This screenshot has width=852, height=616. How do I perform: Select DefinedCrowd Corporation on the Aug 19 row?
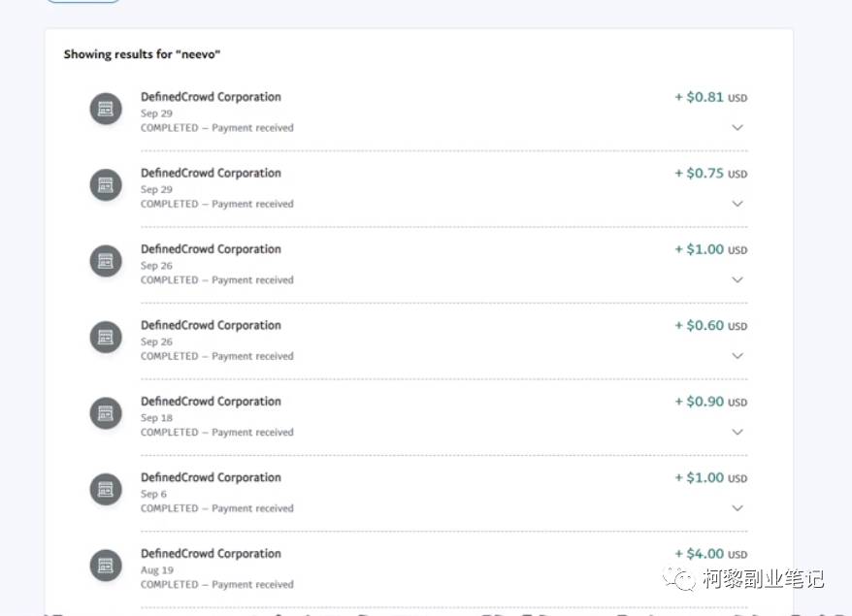[211, 553]
